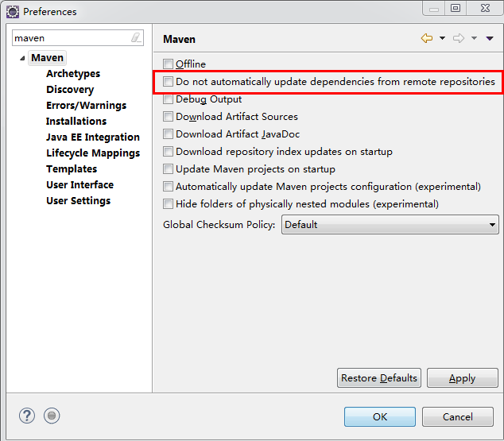This screenshot has width=504, height=441.
Task: Open the view menu triangle in page header
Action: coord(490,39)
